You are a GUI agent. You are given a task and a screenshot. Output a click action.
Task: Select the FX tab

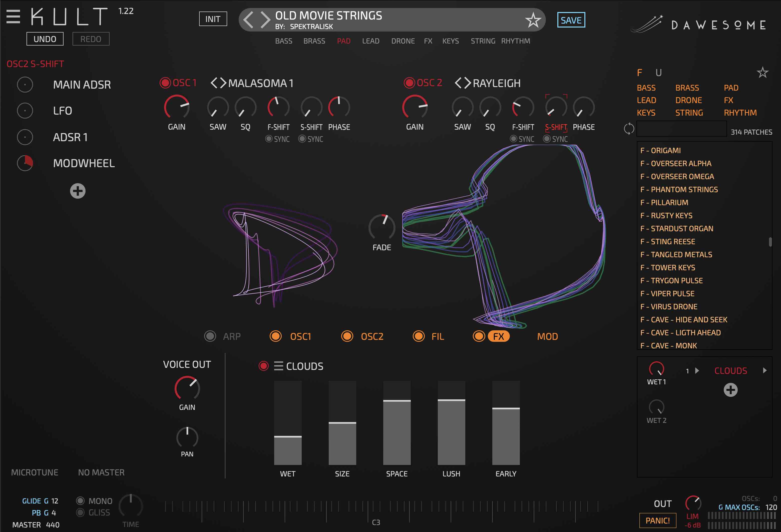pyautogui.click(x=498, y=336)
